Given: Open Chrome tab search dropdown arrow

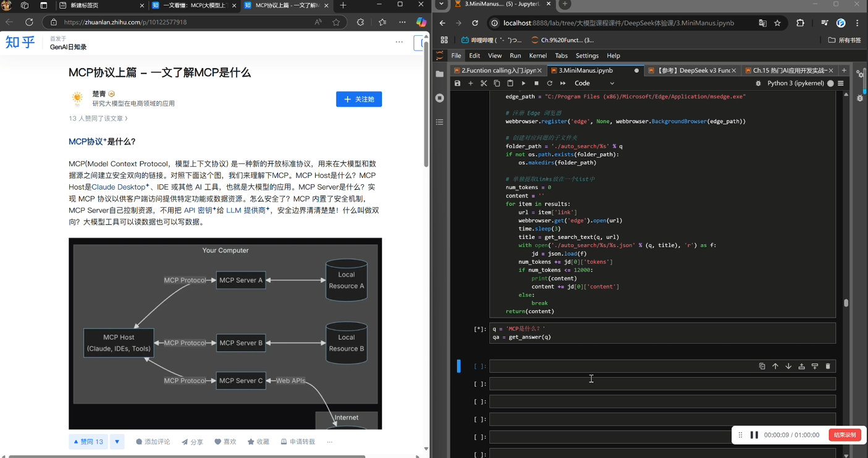Looking at the screenshot, I should (441, 4).
